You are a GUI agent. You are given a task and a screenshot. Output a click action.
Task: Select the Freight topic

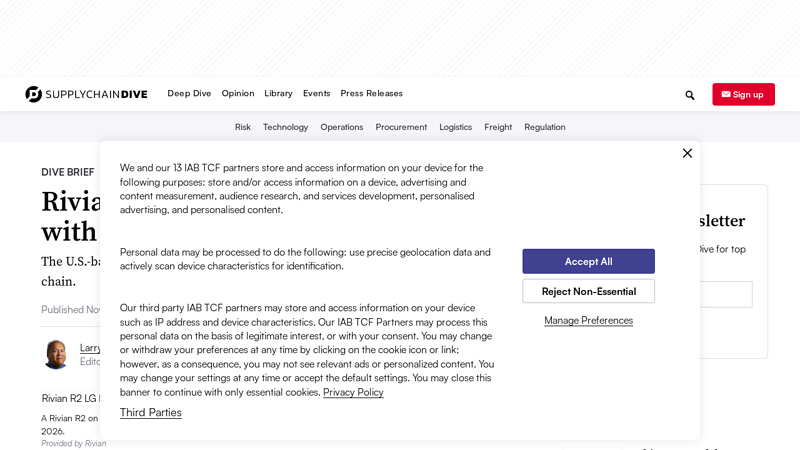(x=498, y=127)
